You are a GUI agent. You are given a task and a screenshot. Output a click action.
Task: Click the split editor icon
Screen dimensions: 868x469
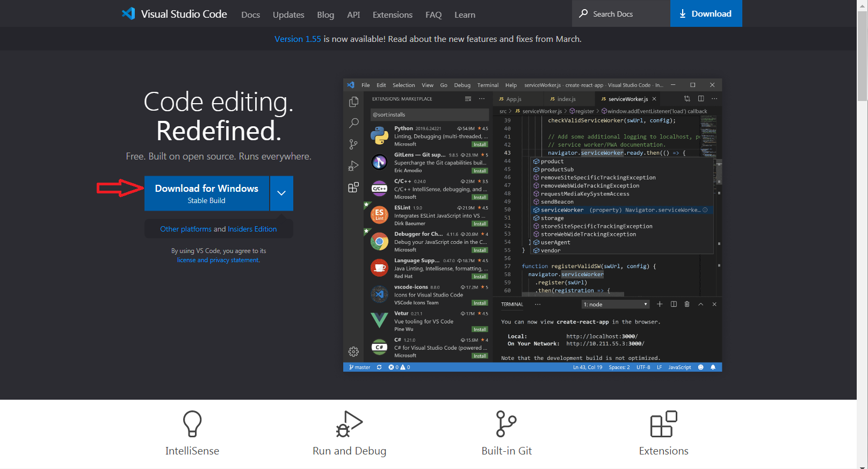click(x=701, y=99)
